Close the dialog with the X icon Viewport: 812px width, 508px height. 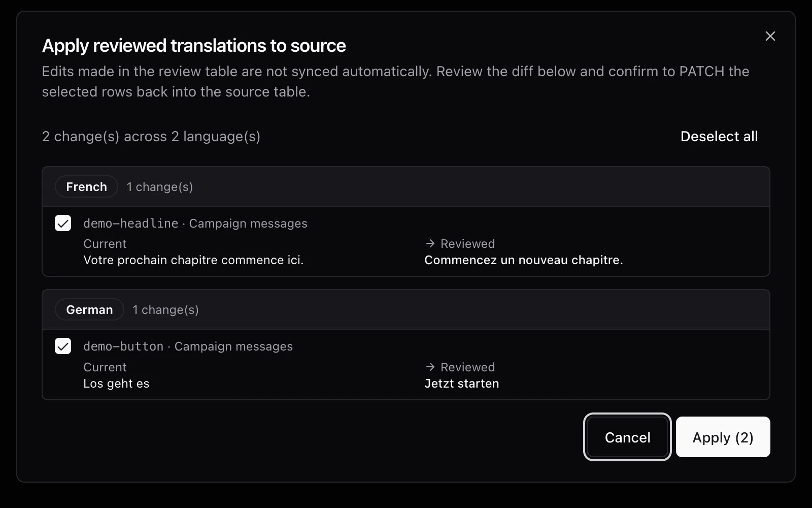[770, 36]
